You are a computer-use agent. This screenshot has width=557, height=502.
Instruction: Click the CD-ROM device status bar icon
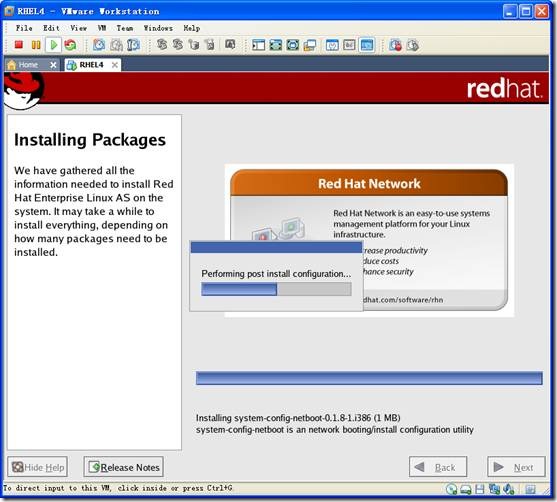coord(451,490)
